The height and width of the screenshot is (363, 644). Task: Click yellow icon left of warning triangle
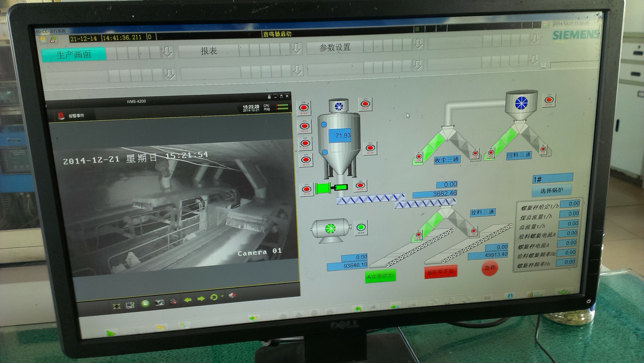click(43, 39)
